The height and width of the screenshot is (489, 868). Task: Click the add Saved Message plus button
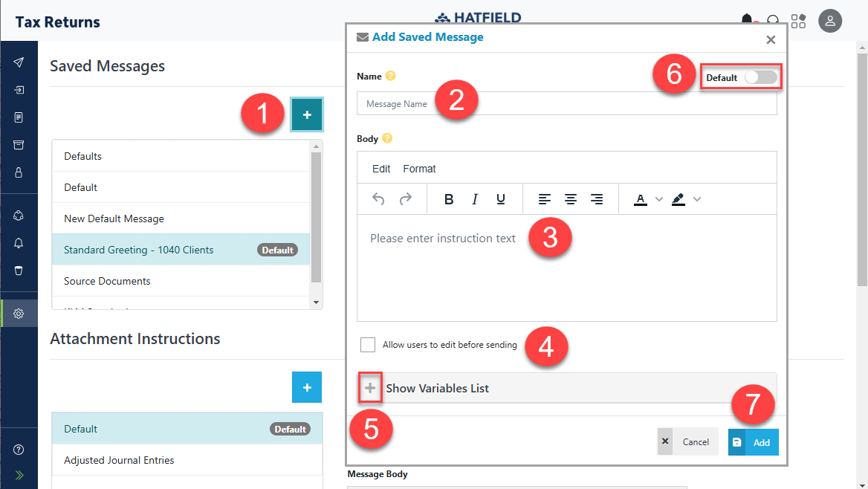click(x=307, y=114)
